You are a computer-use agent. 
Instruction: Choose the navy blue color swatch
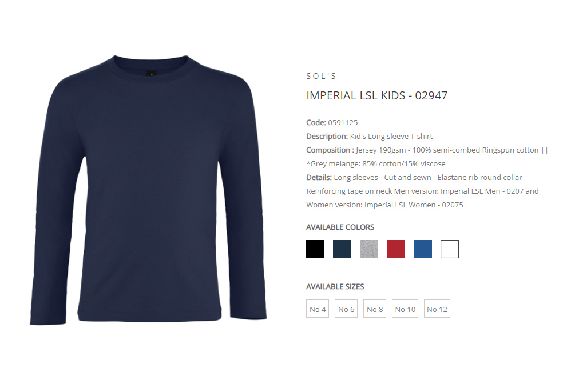pyautogui.click(x=342, y=249)
